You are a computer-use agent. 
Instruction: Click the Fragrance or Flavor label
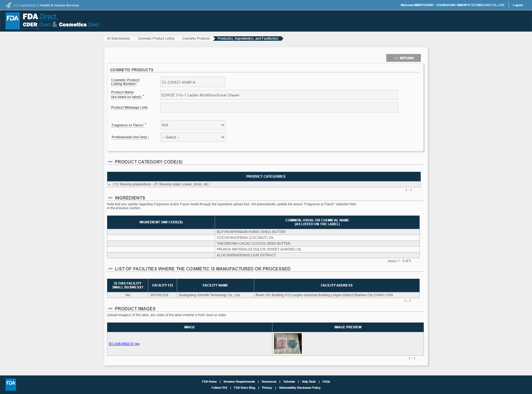pyautogui.click(x=128, y=125)
